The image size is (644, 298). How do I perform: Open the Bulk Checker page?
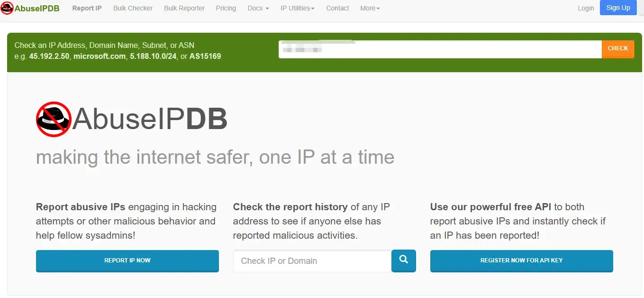click(132, 8)
